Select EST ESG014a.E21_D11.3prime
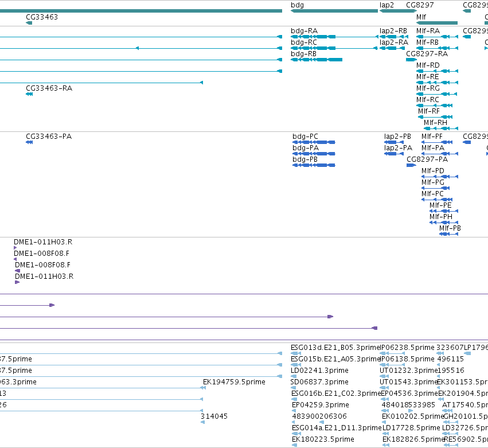Image resolution: width=488 pixels, height=448 pixels. [x=337, y=428]
